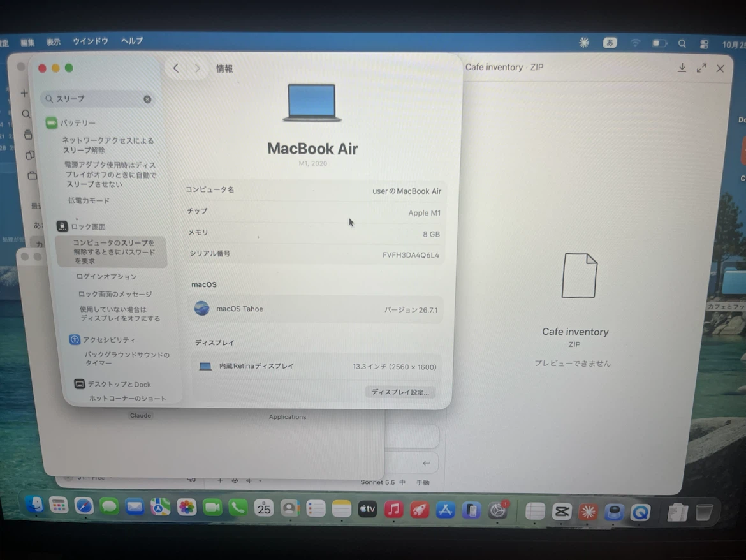Image resolution: width=746 pixels, height=560 pixels.
Task: Open Mail app in Dock
Action: 135,507
